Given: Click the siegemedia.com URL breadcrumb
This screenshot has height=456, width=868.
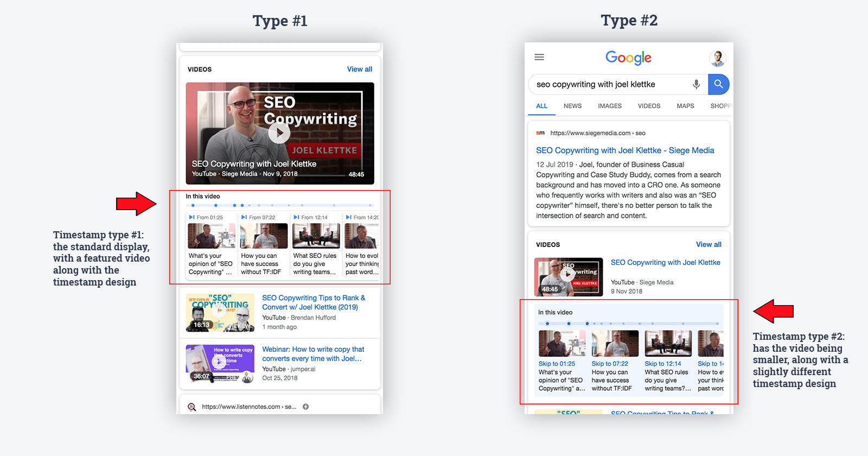Looking at the screenshot, I should click(x=597, y=133).
